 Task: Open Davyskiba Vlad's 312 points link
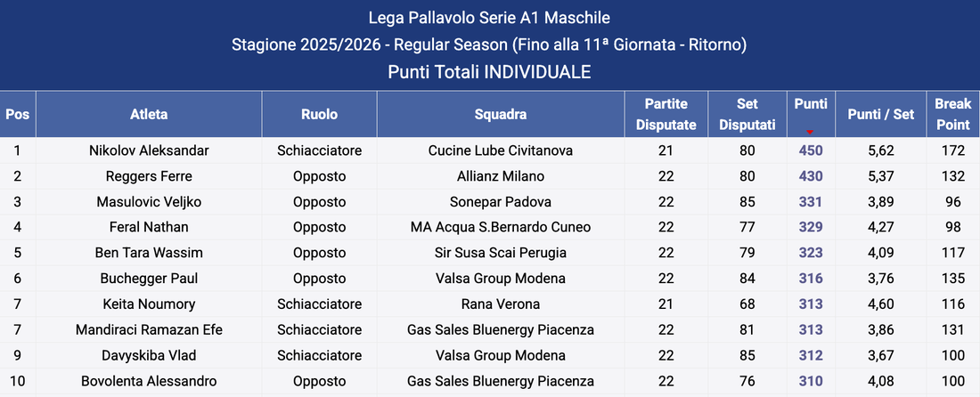point(811,356)
